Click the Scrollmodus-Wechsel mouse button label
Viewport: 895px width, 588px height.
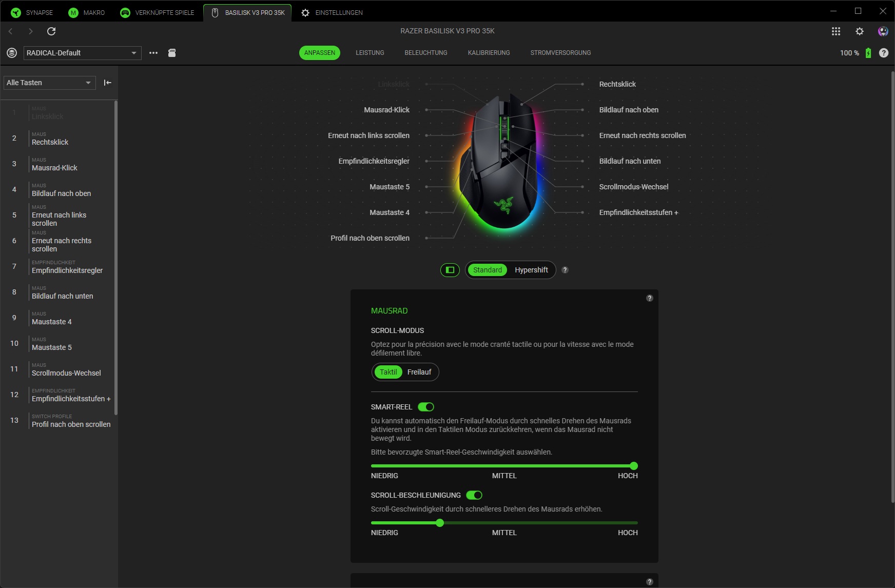[633, 187]
